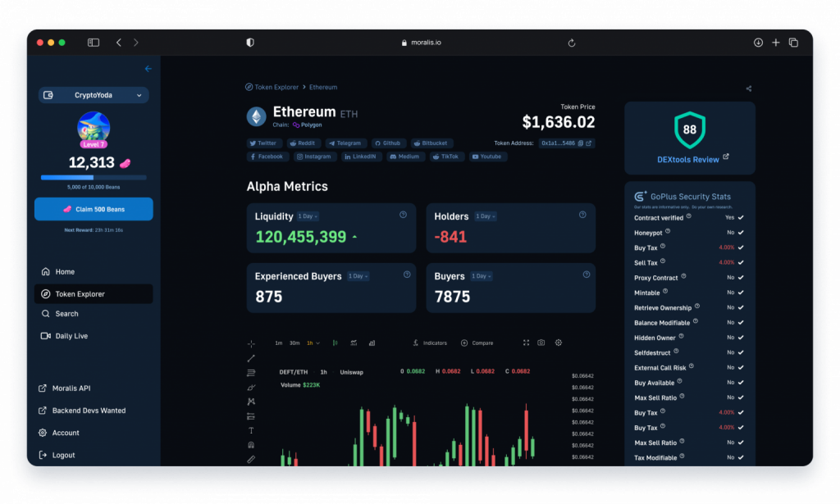The image size is (840, 504).
Task: Open the Indicators panel on the chart
Action: [433, 343]
